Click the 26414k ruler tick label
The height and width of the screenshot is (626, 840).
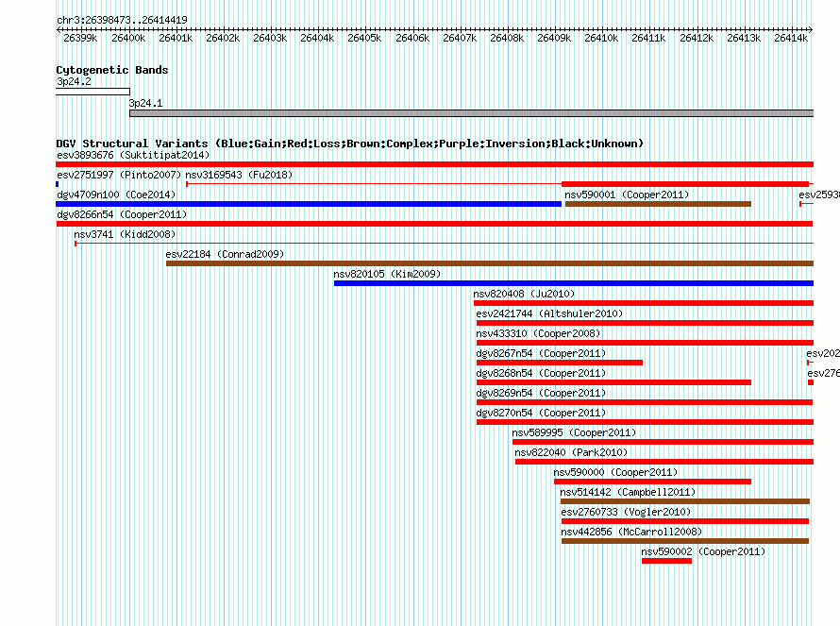[x=791, y=38]
